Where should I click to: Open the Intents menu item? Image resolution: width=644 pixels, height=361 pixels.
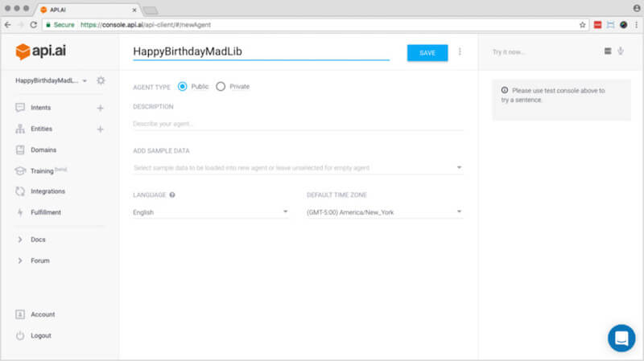pyautogui.click(x=41, y=108)
